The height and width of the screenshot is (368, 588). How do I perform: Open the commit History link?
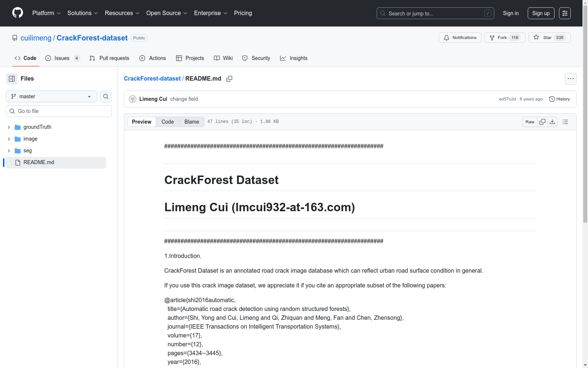(559, 99)
